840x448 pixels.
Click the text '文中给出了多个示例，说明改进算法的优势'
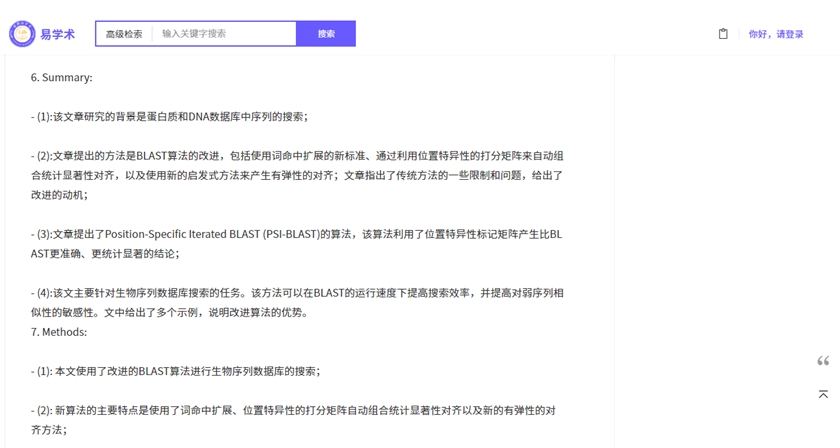pos(205,313)
